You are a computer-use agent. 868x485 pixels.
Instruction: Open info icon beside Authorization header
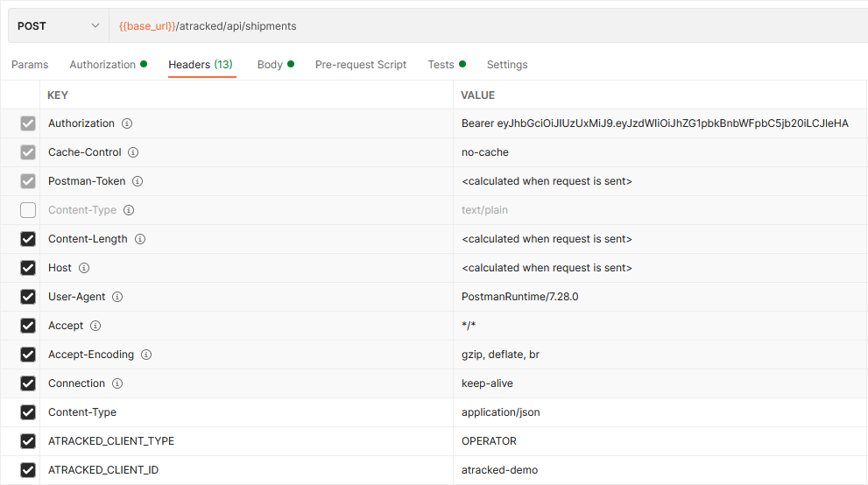point(127,123)
